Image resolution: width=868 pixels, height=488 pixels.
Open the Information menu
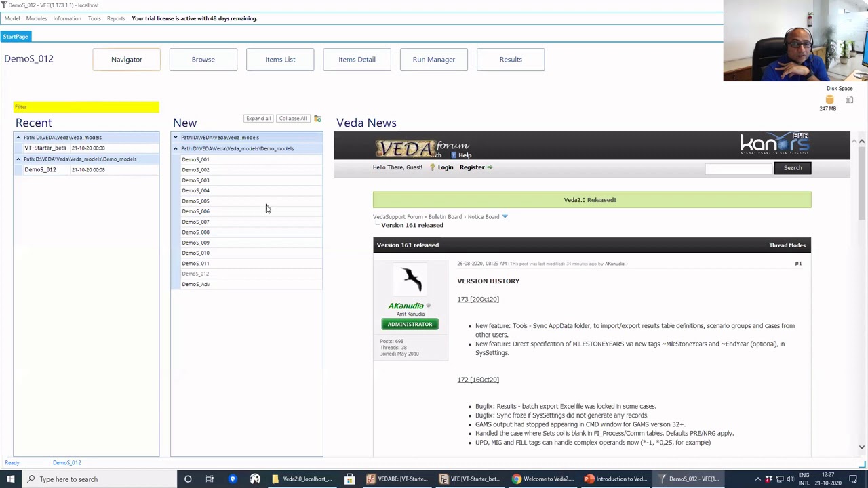(x=67, y=18)
